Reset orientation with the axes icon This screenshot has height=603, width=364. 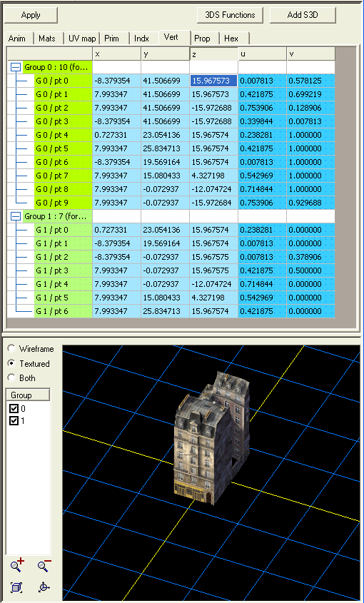[x=44, y=587]
